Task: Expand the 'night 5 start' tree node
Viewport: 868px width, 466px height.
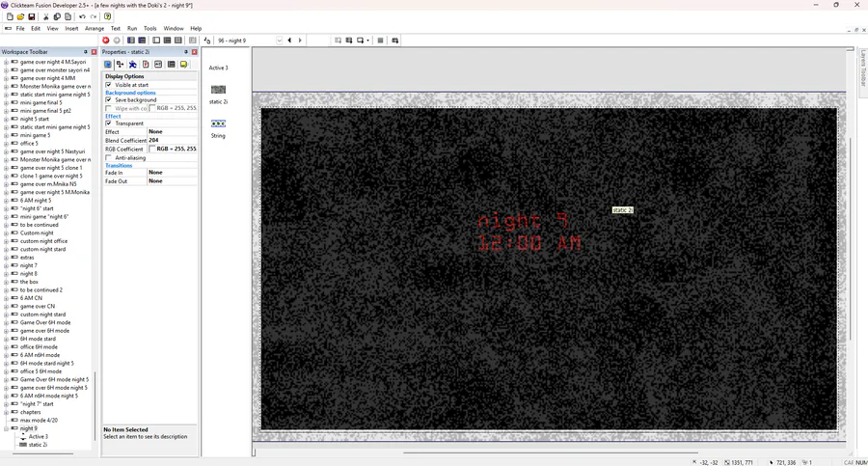Action: point(6,119)
